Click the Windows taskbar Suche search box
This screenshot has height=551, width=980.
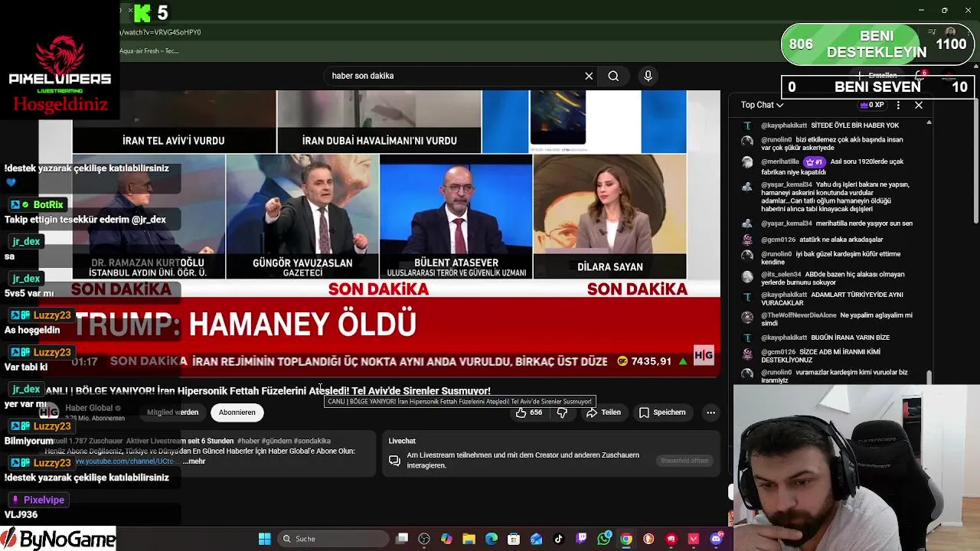click(x=332, y=539)
